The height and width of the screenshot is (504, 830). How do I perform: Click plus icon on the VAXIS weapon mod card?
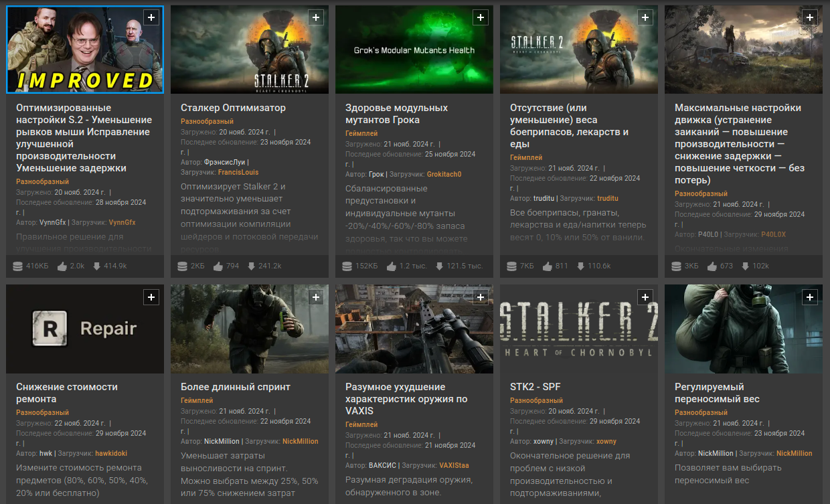pos(481,297)
